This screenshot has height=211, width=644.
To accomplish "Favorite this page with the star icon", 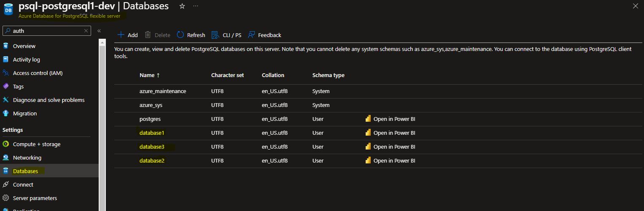I will click(x=182, y=6).
